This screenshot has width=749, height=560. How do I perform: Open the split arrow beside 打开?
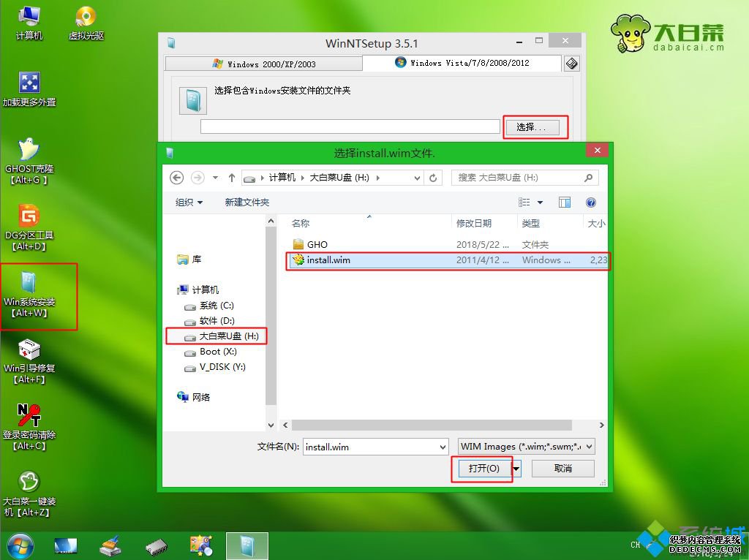(516, 469)
